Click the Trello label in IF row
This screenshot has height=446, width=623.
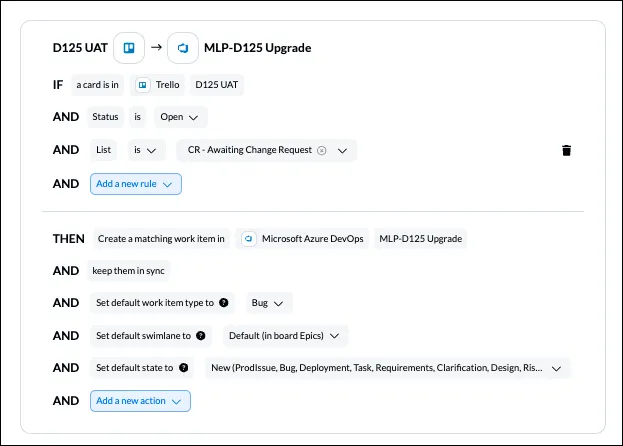point(167,85)
